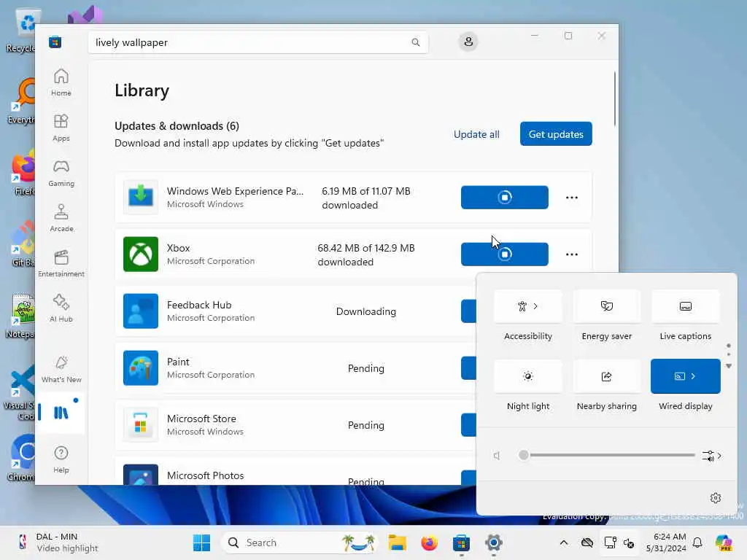This screenshot has width=747, height=560.
Task: Open notifications bell icon
Action: tap(697, 542)
